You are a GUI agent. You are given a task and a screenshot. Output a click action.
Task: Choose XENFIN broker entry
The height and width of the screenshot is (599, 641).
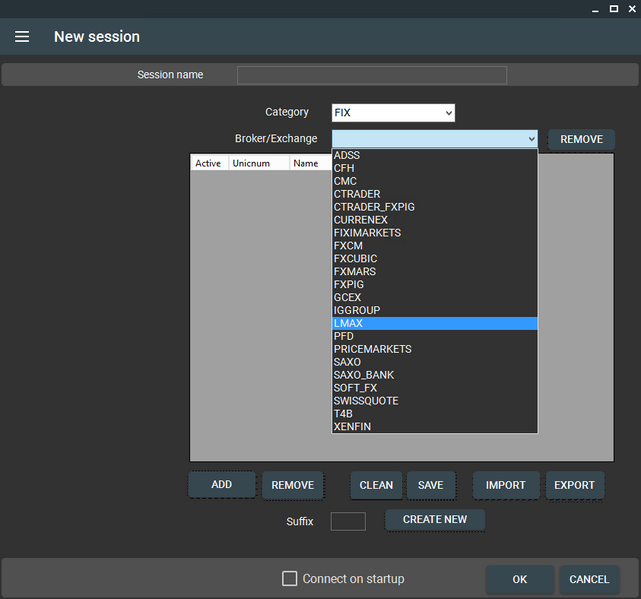click(434, 427)
